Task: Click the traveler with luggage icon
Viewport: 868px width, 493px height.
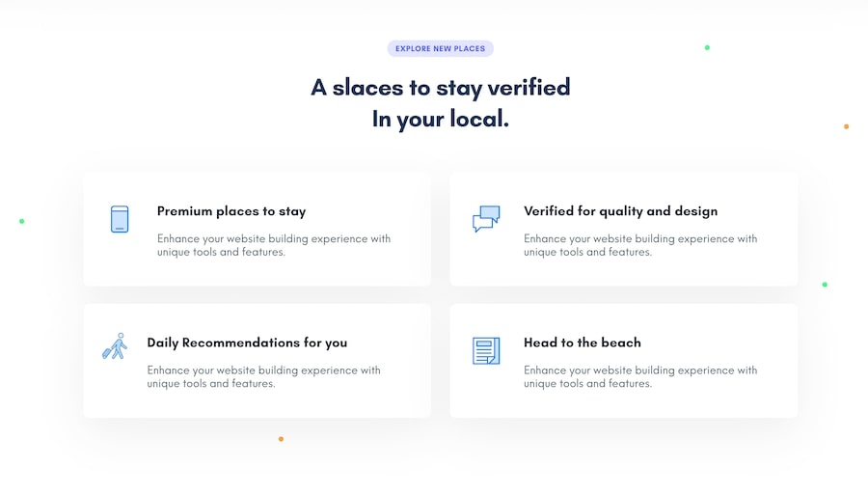Action: tap(115, 347)
